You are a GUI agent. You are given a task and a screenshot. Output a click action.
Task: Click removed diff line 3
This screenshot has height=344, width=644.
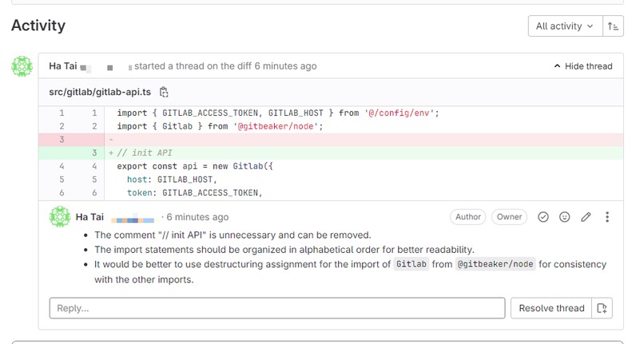(331, 140)
